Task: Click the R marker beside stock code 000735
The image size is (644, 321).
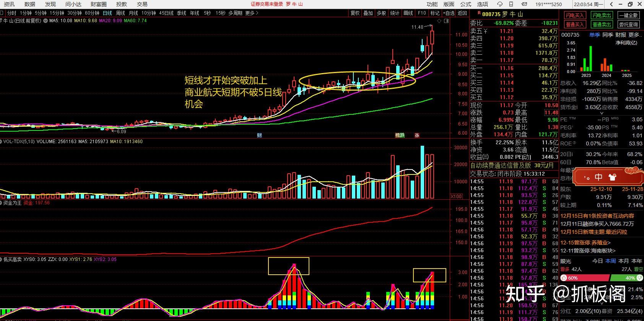Action: [479, 13]
